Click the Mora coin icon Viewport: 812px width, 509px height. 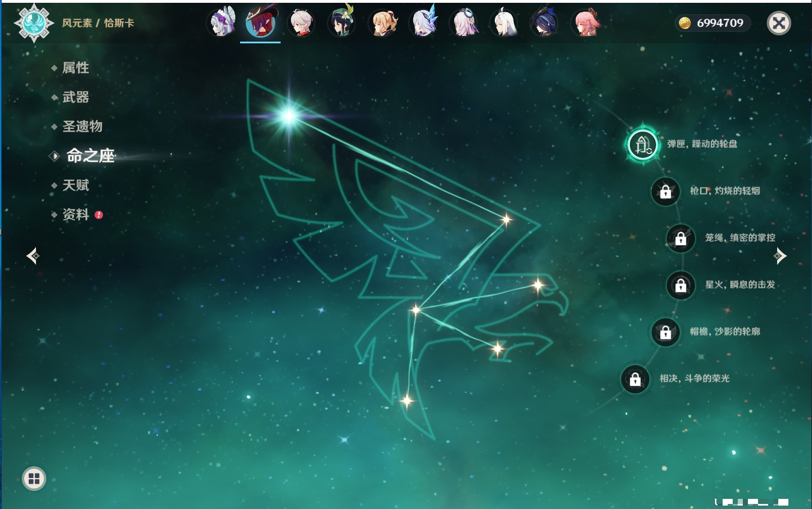click(x=684, y=23)
